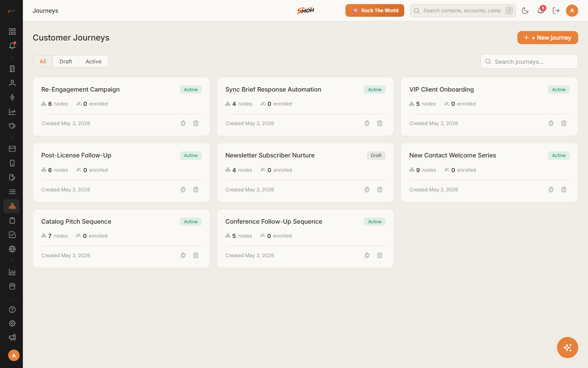
Task: Duplicate the Sync Brief Response Automation journey
Action: click(x=367, y=123)
